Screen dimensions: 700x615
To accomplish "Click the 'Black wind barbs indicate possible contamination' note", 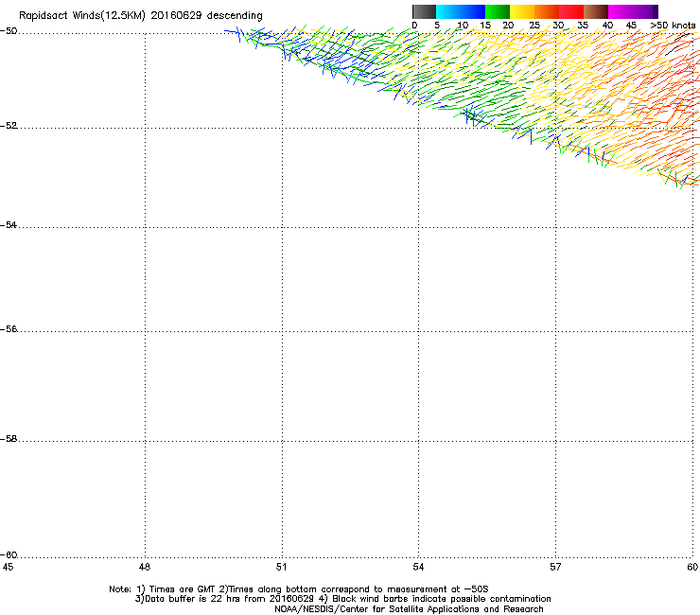I will click(442, 599).
